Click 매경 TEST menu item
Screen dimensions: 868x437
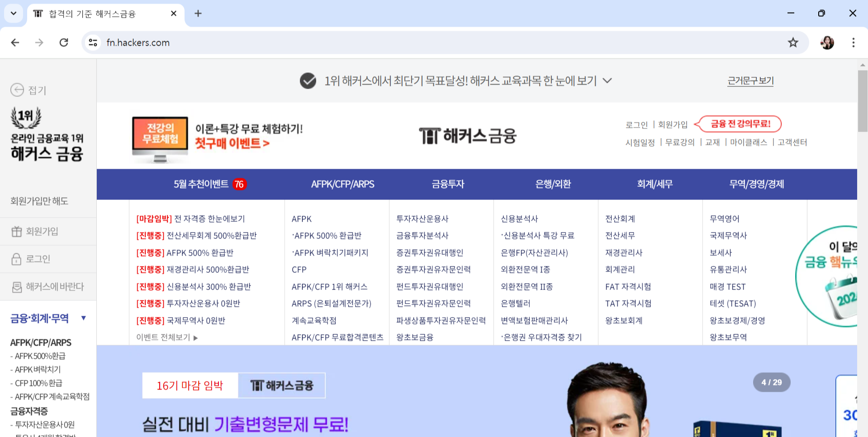pyautogui.click(x=727, y=287)
